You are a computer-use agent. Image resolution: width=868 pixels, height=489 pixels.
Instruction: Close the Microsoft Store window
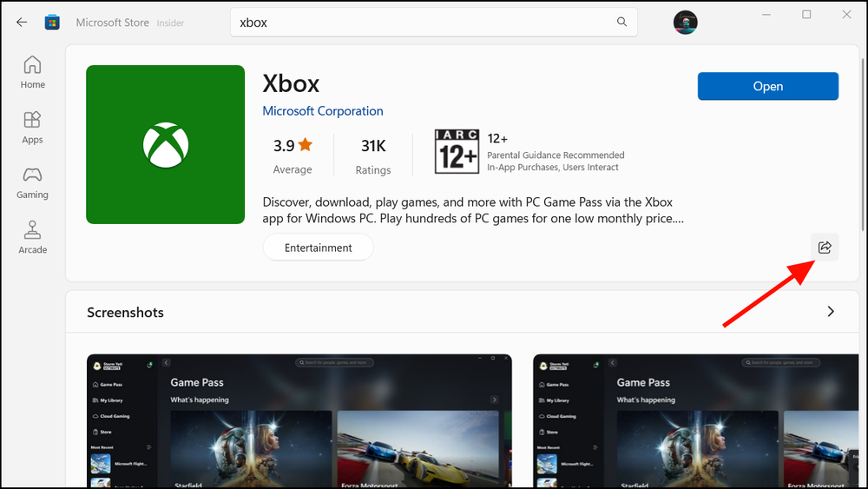[x=846, y=15]
